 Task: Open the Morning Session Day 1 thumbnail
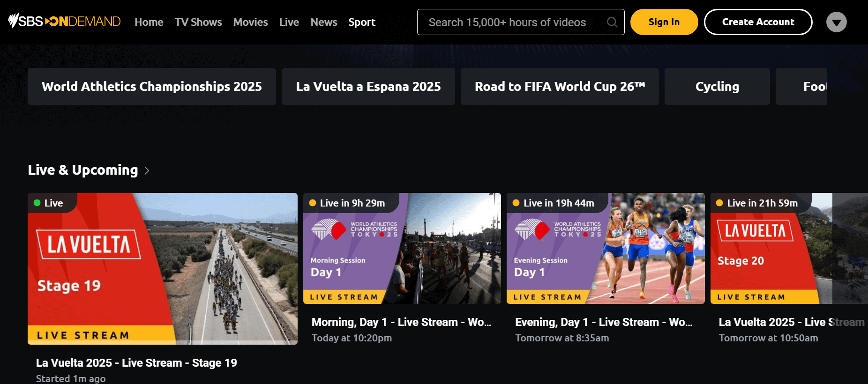pyautogui.click(x=402, y=248)
